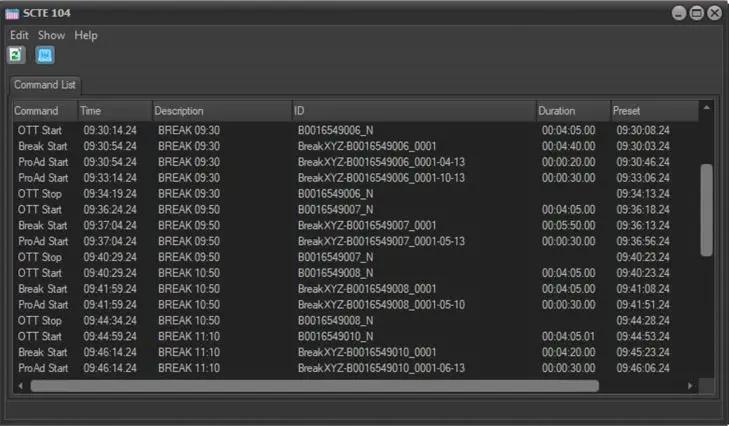Open the Edit menu

point(19,35)
